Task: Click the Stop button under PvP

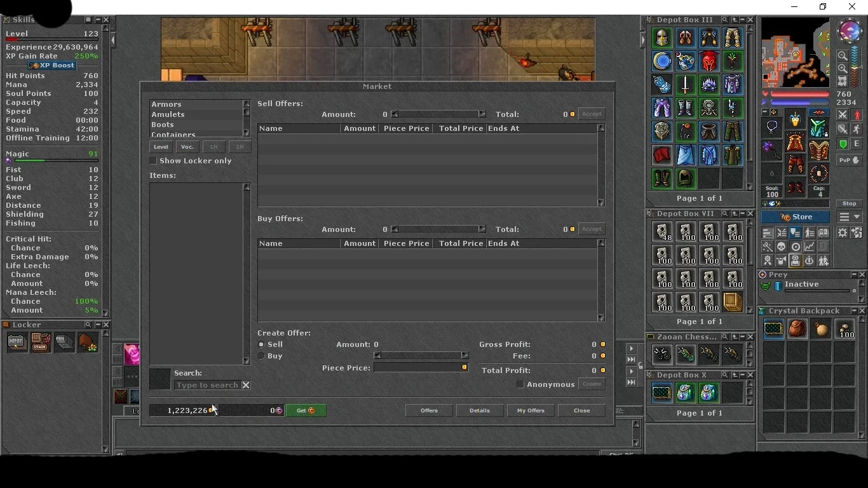Action: [850, 203]
